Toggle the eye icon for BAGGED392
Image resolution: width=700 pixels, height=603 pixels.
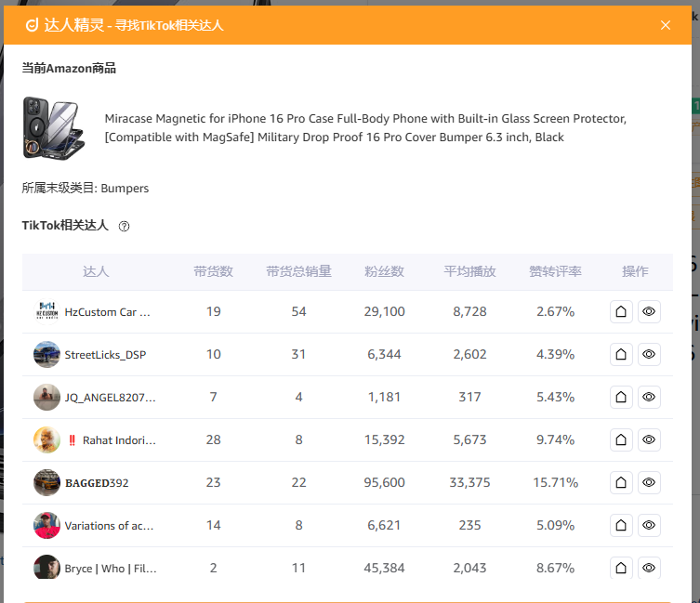[649, 483]
